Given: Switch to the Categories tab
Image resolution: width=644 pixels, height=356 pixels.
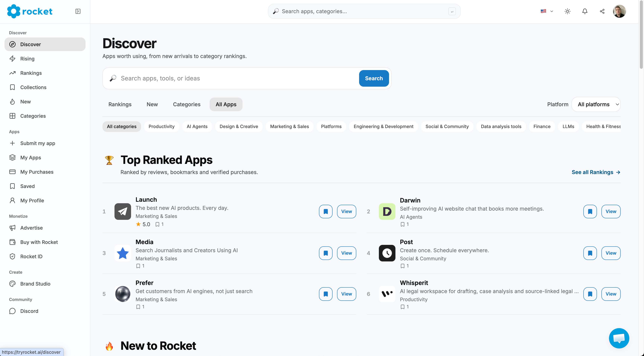Looking at the screenshot, I should pyautogui.click(x=186, y=104).
